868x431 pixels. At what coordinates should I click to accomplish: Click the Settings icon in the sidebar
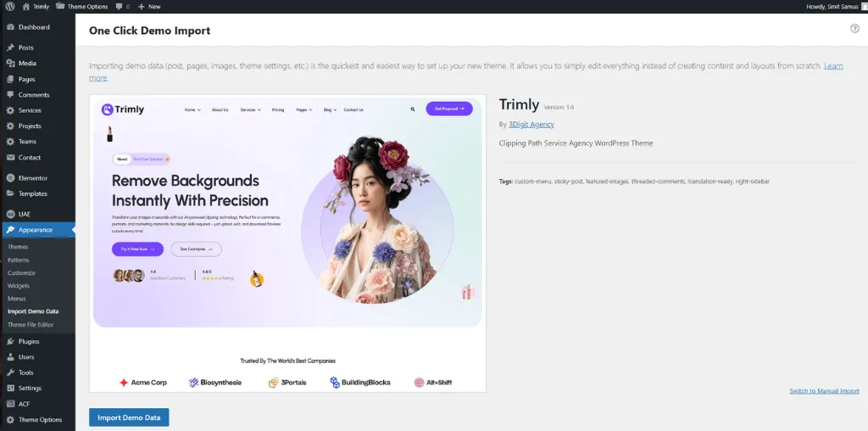10,388
